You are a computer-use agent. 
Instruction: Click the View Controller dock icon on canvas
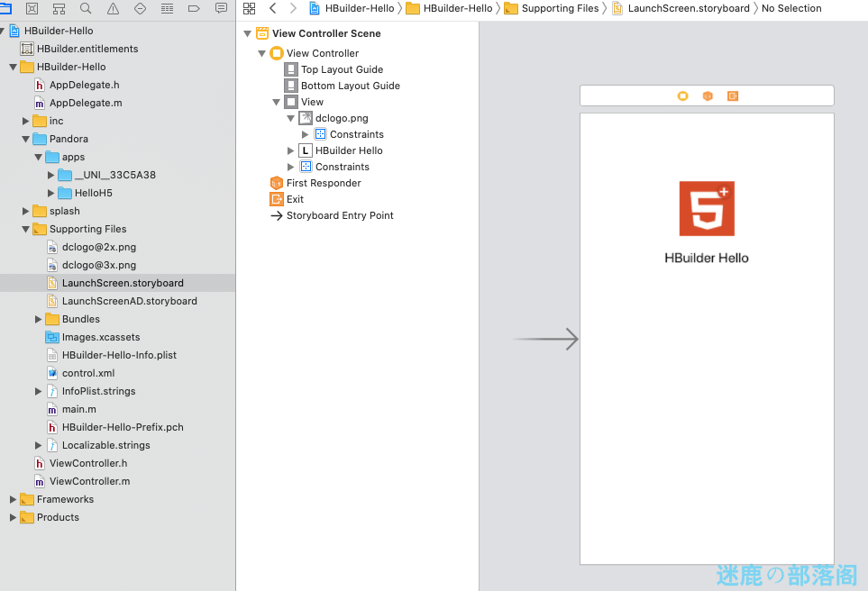click(682, 95)
